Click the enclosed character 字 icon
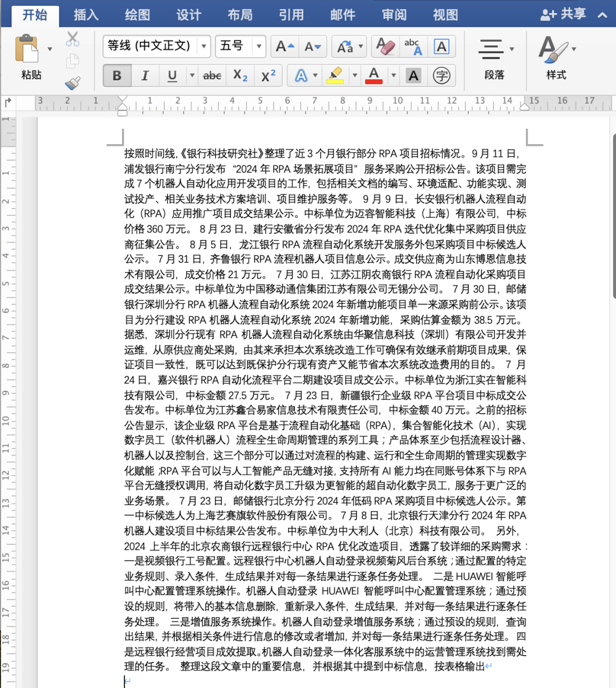Screen dimensions: 616x688 [x=441, y=75]
